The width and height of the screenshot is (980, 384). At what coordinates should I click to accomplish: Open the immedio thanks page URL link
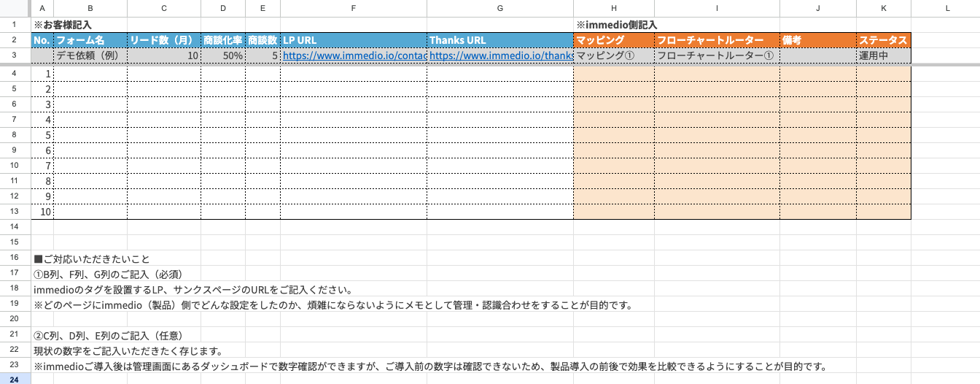click(500, 55)
